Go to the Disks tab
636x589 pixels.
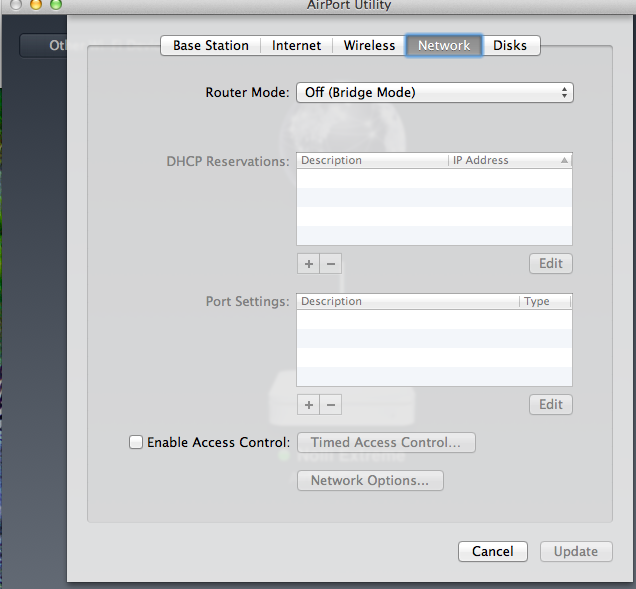tap(510, 45)
